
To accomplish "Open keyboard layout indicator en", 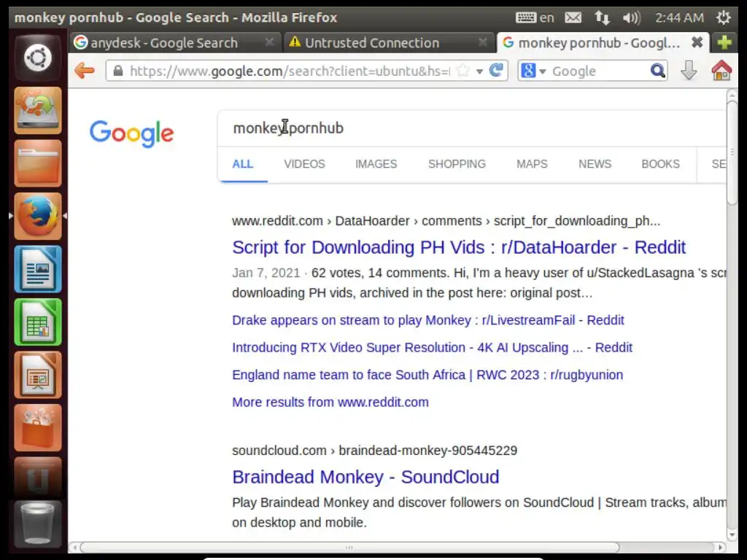I will 535,17.
